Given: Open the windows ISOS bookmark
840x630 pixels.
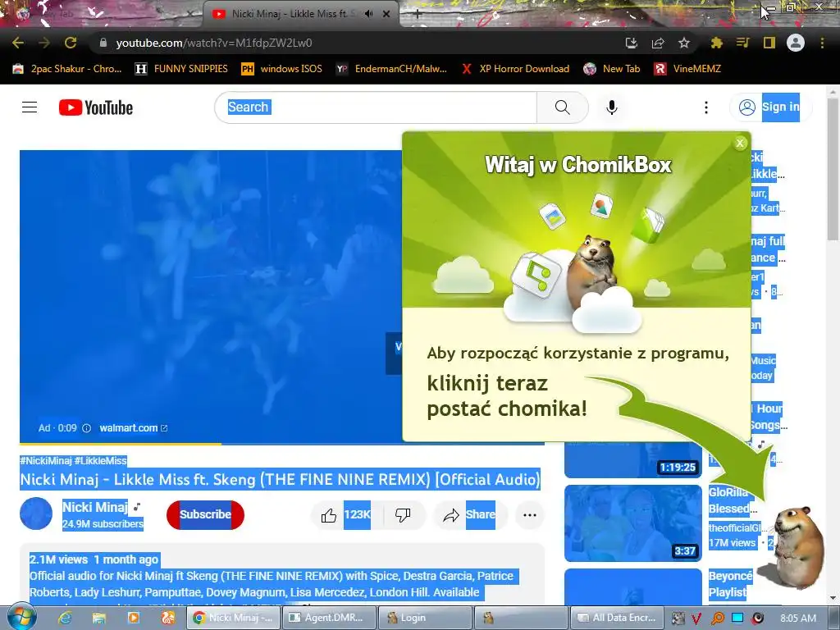Looking at the screenshot, I should coord(282,69).
